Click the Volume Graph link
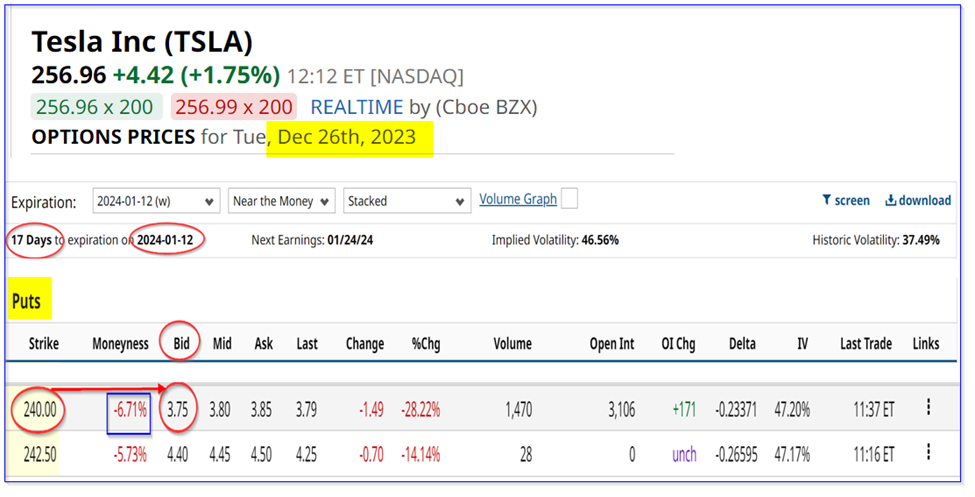The image size is (975, 497). pyautogui.click(x=518, y=199)
